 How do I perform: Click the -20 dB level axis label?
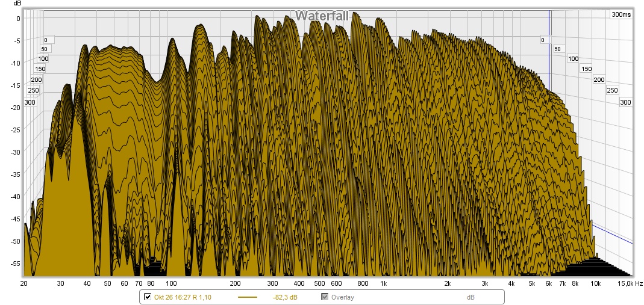click(16, 107)
